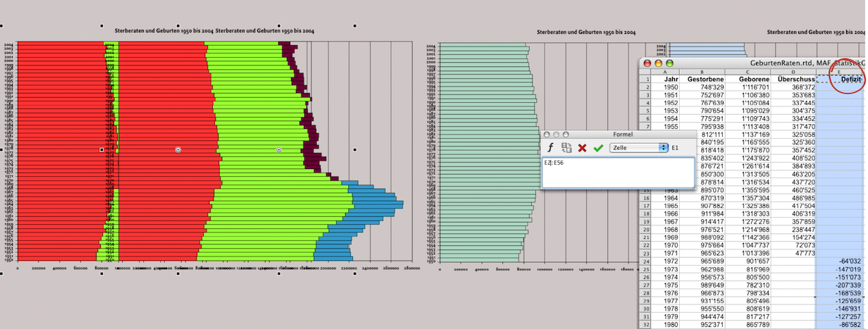Click the function 'f' icon in Formel palette
The width and height of the screenshot is (868, 329).
pyautogui.click(x=550, y=148)
